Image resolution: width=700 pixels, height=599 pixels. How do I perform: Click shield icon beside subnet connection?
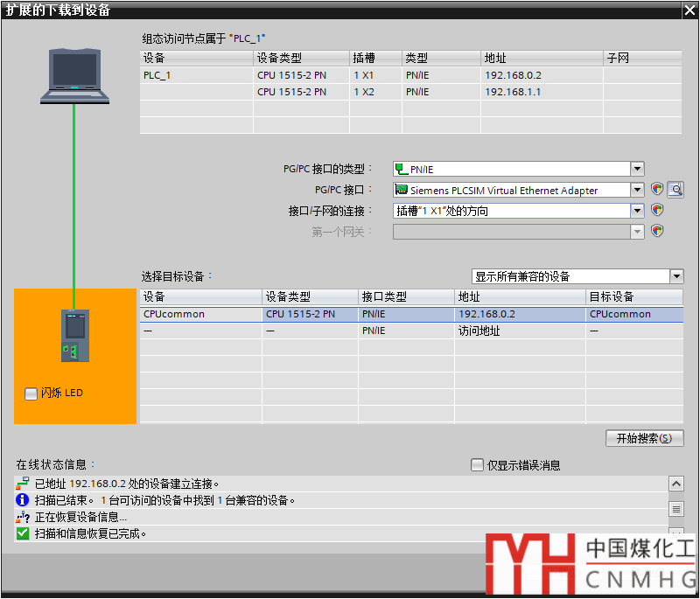pos(657,210)
